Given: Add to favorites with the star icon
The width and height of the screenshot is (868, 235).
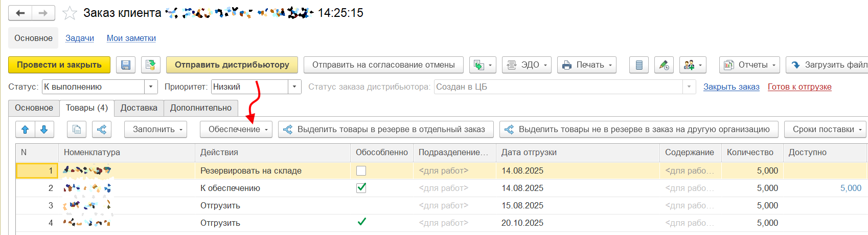Looking at the screenshot, I should (x=70, y=13).
